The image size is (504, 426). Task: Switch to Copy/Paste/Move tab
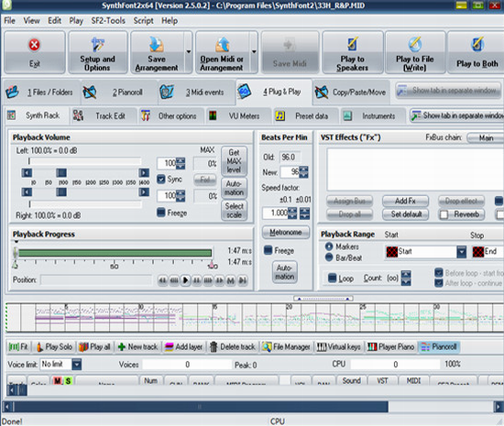[x=351, y=93]
